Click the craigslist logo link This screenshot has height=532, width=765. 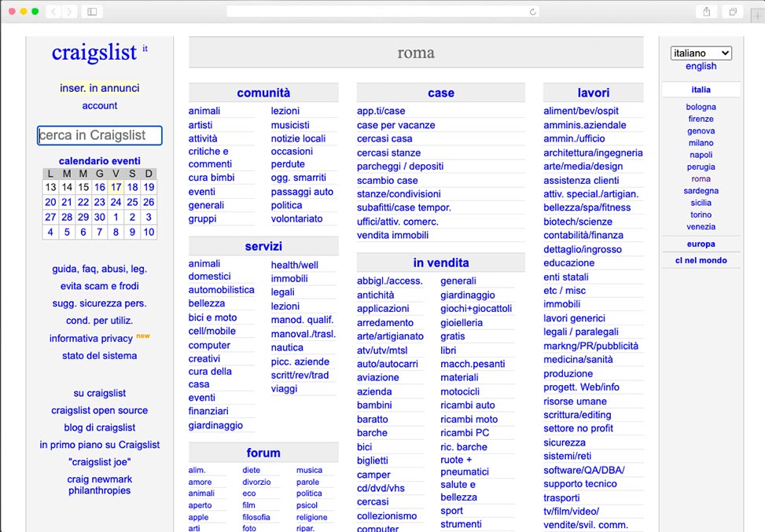click(94, 53)
